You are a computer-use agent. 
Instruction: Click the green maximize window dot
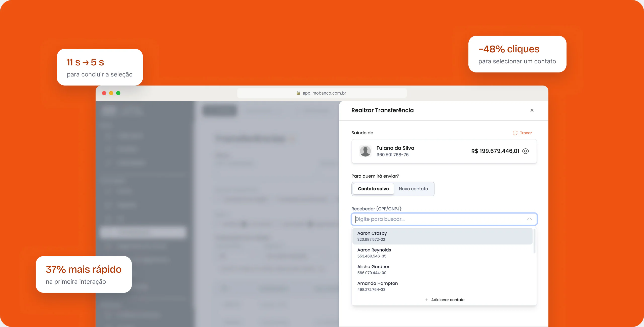click(x=118, y=93)
